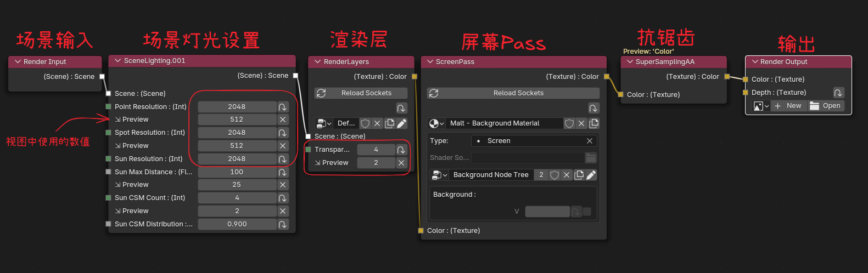
Task: Click the SceneLighting Scene output socket
Action: (x=295, y=76)
